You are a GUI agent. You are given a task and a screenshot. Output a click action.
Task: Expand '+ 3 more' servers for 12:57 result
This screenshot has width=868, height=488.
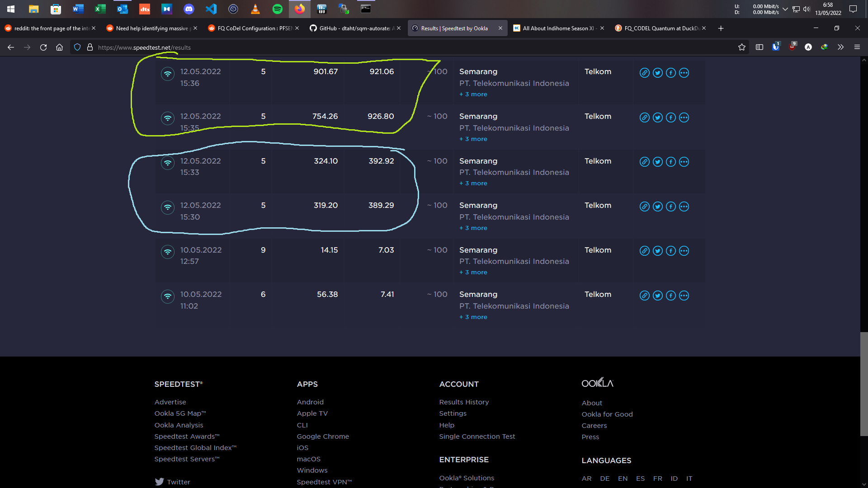click(473, 272)
